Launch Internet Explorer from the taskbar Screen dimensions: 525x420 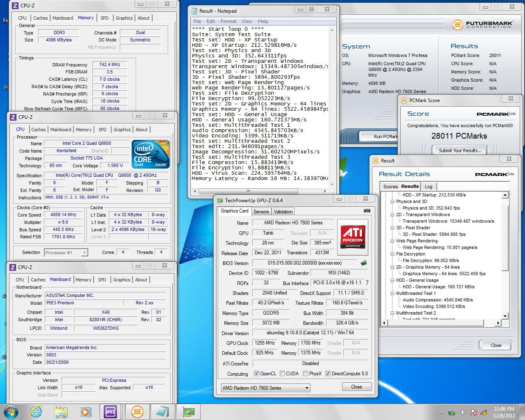click(x=37, y=411)
